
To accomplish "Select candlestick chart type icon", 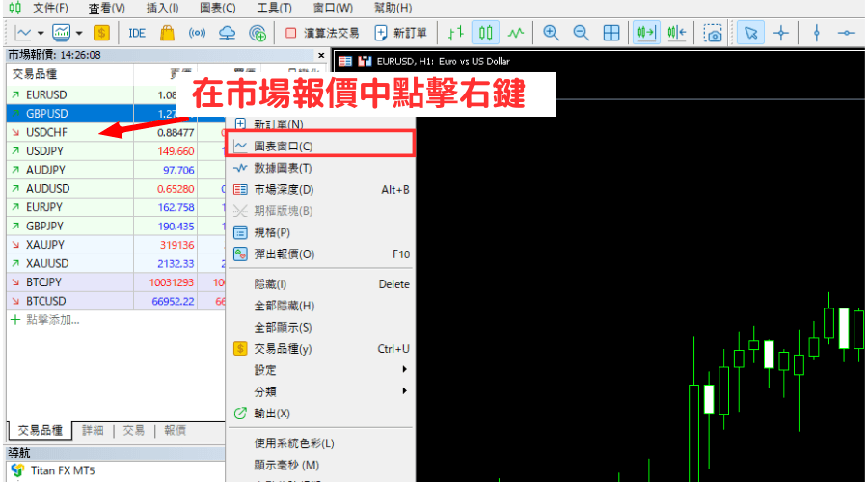I will tap(487, 33).
